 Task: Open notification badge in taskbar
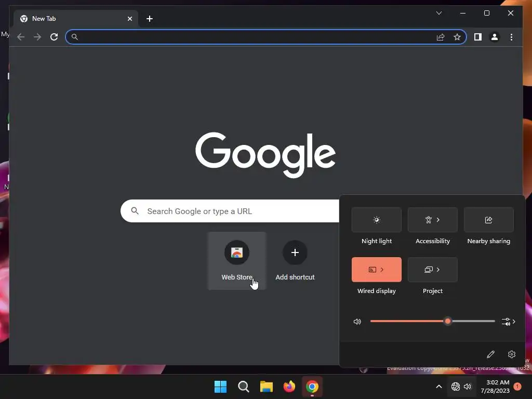point(517,387)
